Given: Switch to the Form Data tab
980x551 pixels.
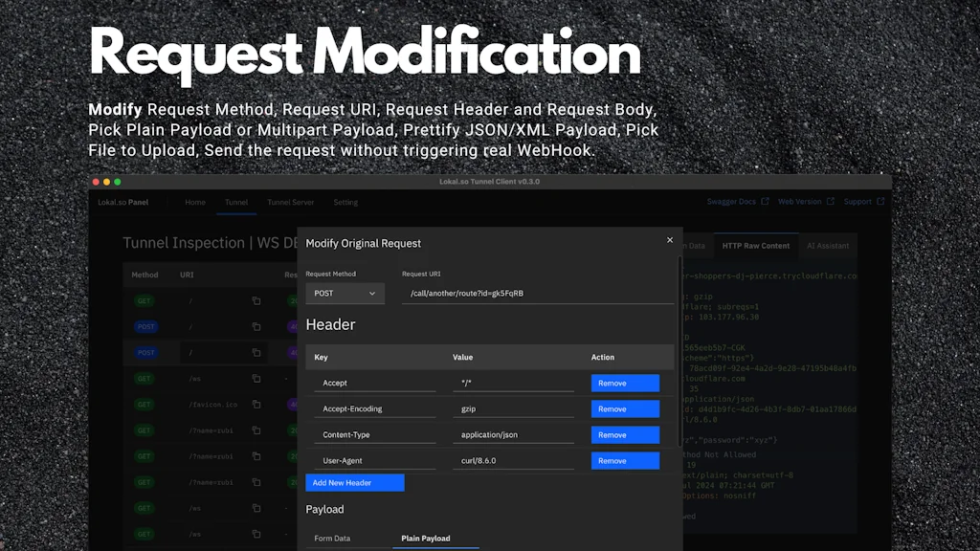Looking at the screenshot, I should pyautogui.click(x=332, y=539).
